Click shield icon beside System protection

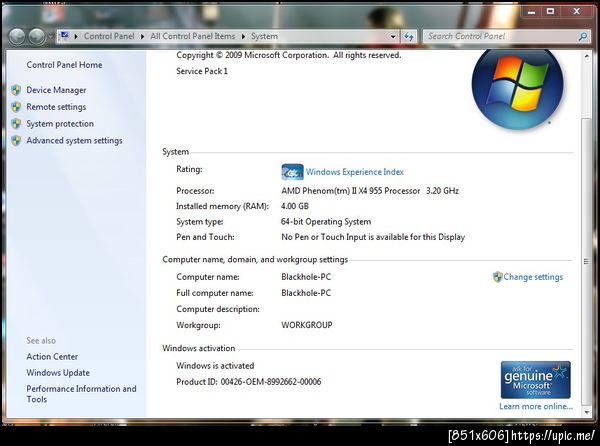point(16,124)
